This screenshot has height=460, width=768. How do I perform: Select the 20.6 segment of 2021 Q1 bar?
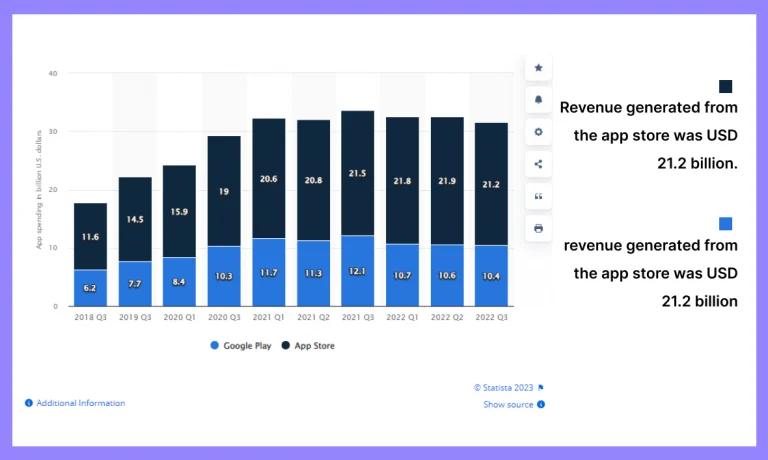pyautogui.click(x=269, y=179)
